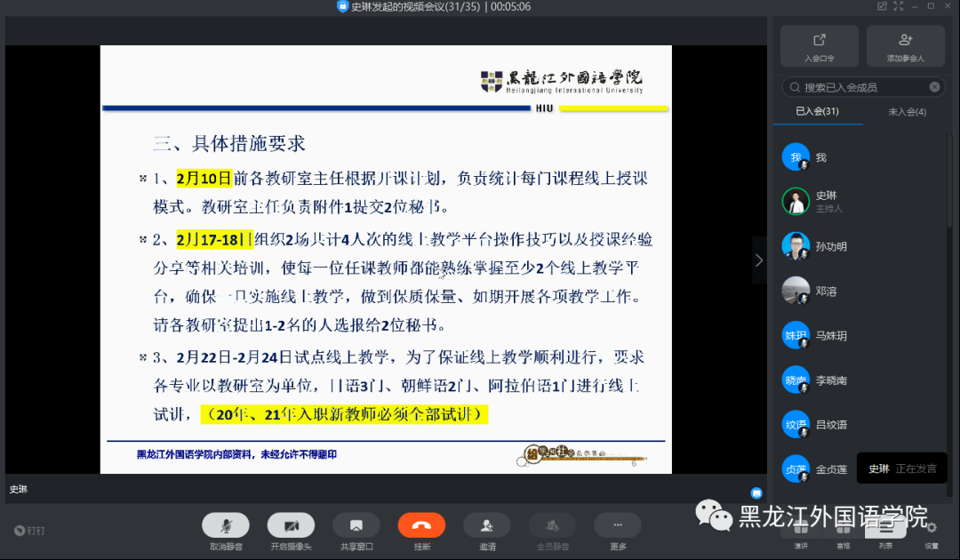Click the 史琳 presenter name label

pyautogui.click(x=19, y=489)
